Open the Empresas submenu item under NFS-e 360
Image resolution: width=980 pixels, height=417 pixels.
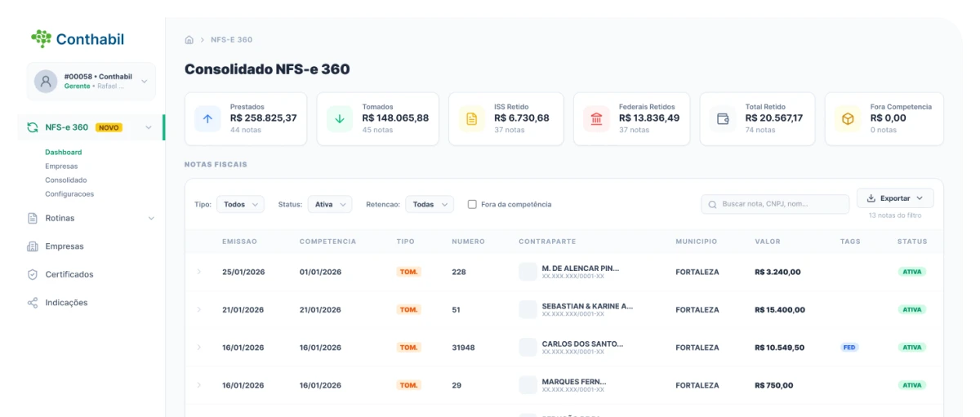point(61,166)
